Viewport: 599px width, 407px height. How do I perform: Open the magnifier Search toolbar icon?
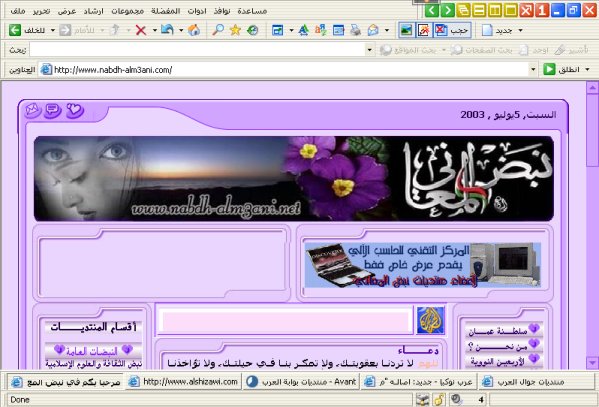[x=218, y=30]
